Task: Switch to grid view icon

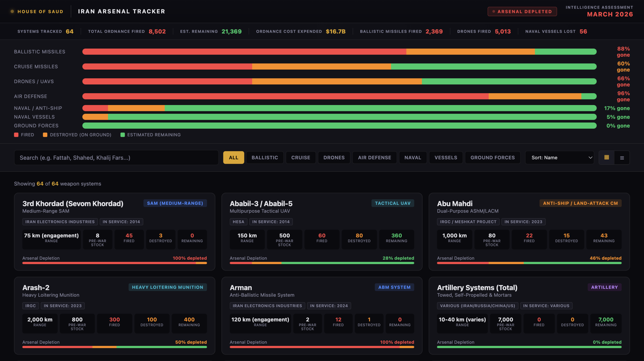Action: 607,158
